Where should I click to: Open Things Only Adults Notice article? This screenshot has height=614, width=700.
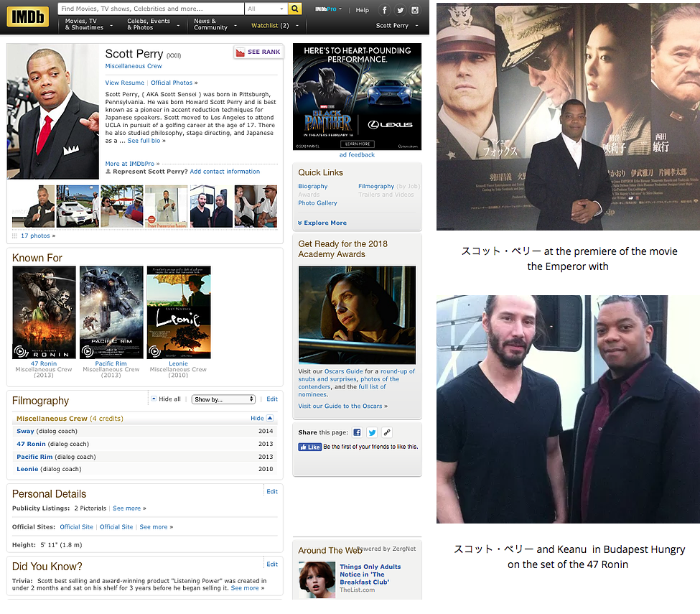[x=370, y=575]
